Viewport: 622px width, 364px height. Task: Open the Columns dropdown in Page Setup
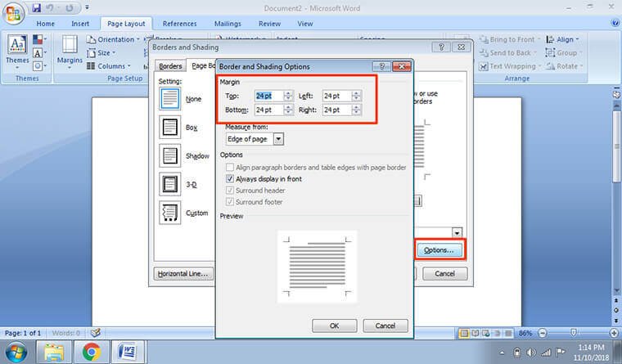[x=108, y=66]
